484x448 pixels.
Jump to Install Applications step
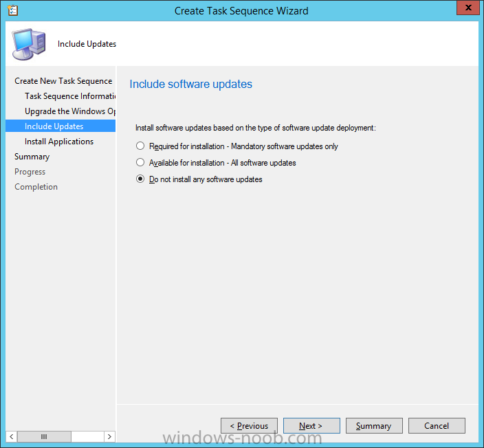(59, 142)
